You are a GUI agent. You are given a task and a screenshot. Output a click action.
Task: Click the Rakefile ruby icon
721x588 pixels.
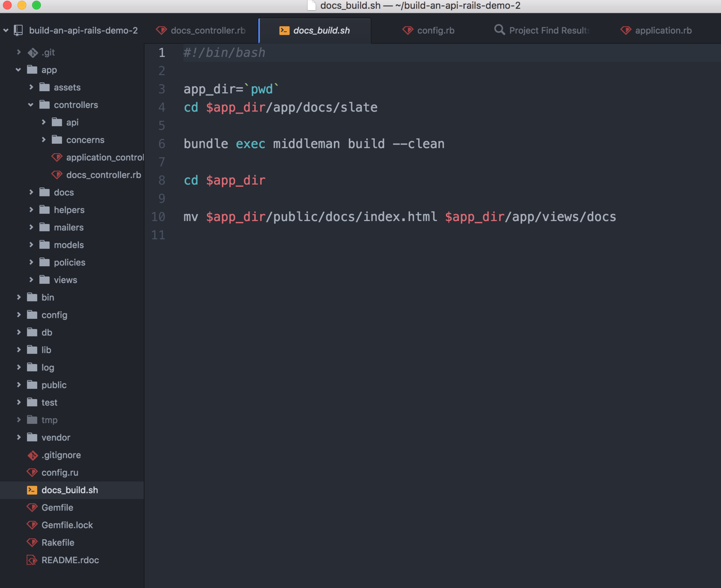click(x=32, y=543)
